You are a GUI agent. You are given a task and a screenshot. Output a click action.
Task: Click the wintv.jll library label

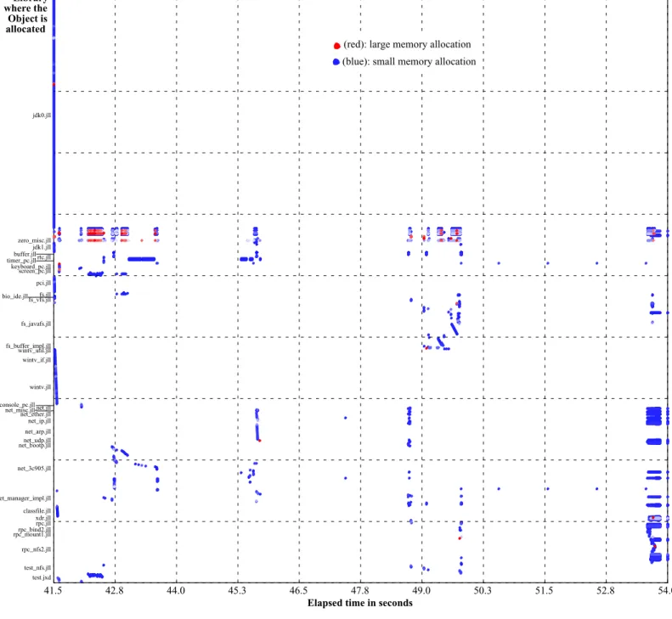(40, 387)
